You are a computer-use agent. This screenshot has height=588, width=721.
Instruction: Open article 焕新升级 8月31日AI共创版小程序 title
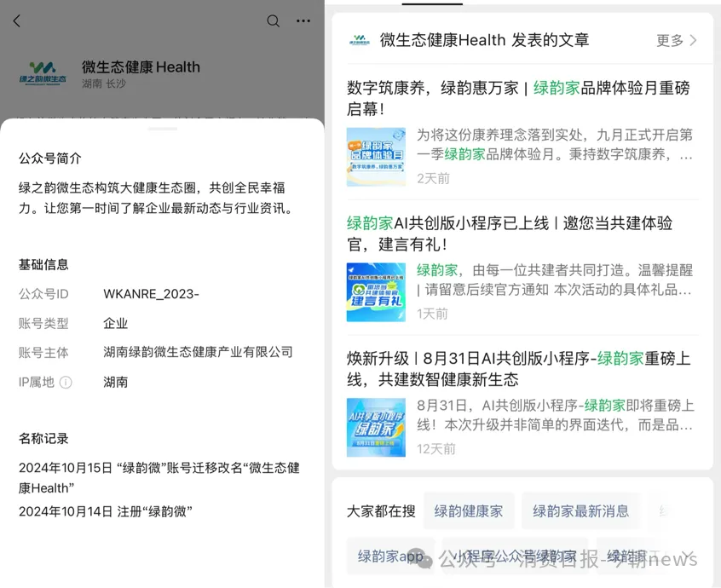pos(518,369)
